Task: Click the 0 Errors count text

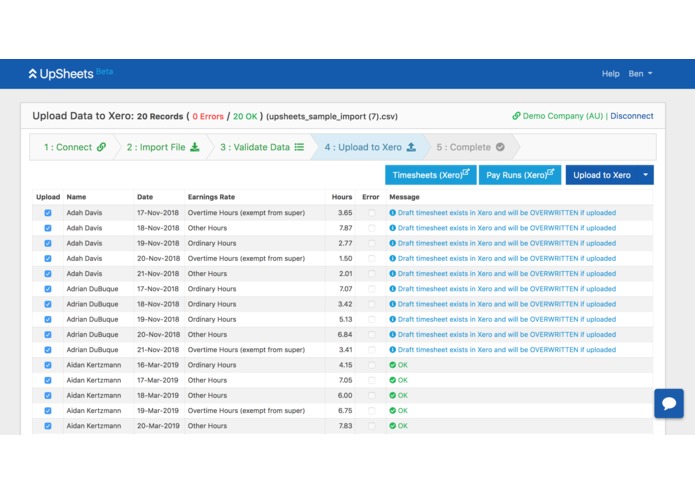Action: 208,117
